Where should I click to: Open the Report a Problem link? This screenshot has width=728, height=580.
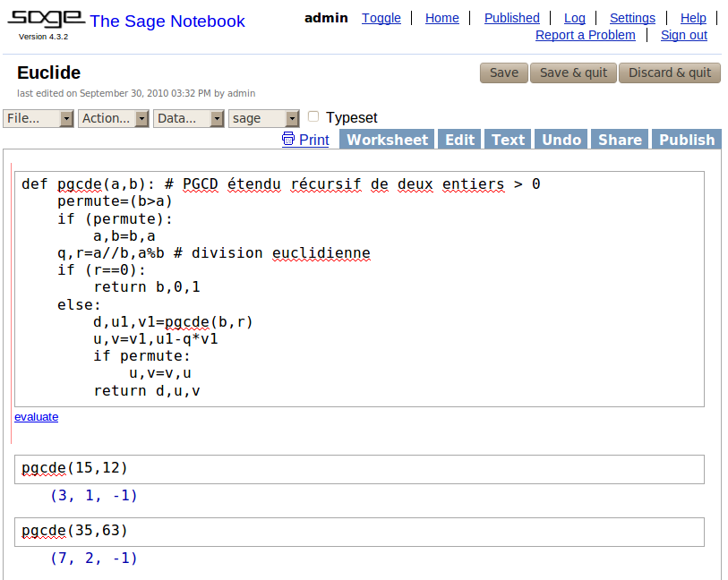[x=585, y=35]
